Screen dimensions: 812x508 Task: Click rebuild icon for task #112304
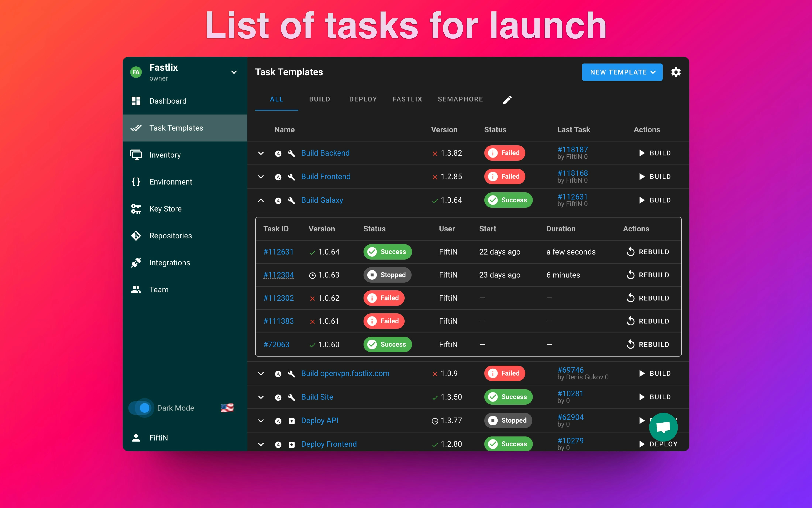pyautogui.click(x=630, y=275)
